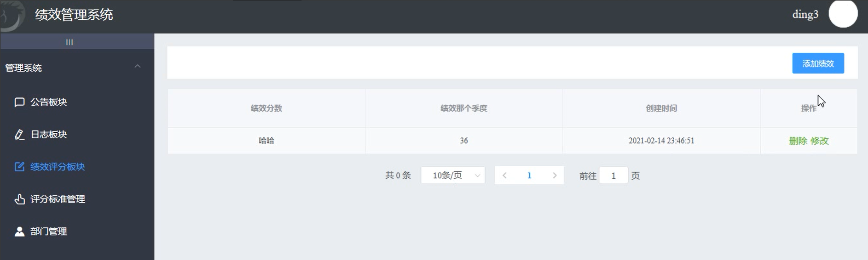Click 绩效分数 column header
The height and width of the screenshot is (260, 868).
pos(266,108)
